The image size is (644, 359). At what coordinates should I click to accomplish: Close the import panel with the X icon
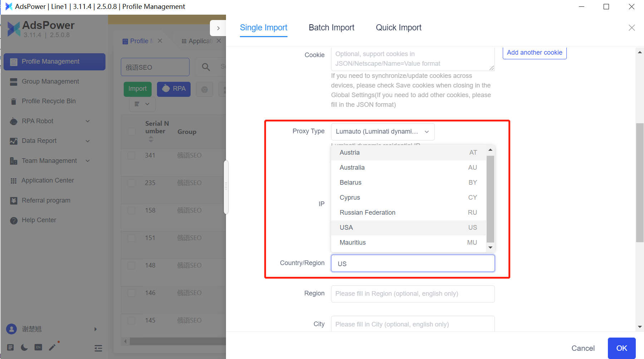pyautogui.click(x=632, y=28)
